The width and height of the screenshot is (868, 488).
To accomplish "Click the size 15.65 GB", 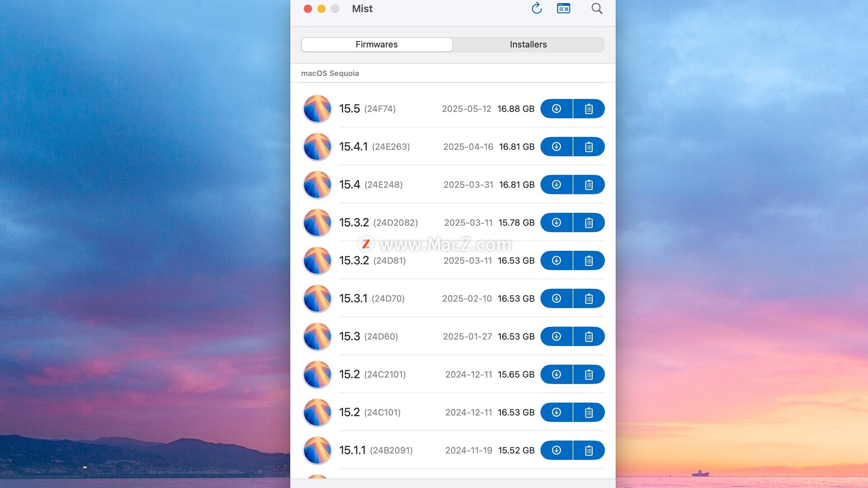I will [516, 374].
